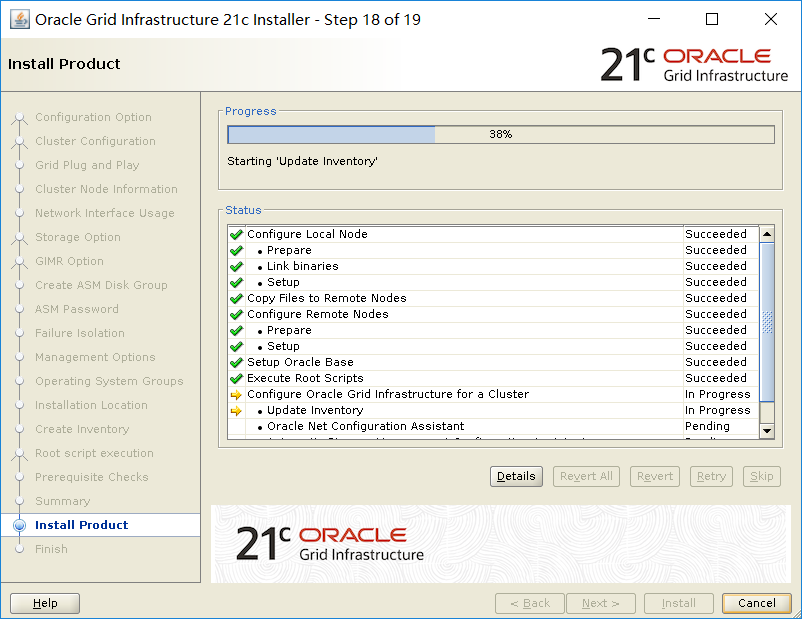This screenshot has height=619, width=802.
Task: Select the Update Inventory status row
Action: (x=493, y=410)
